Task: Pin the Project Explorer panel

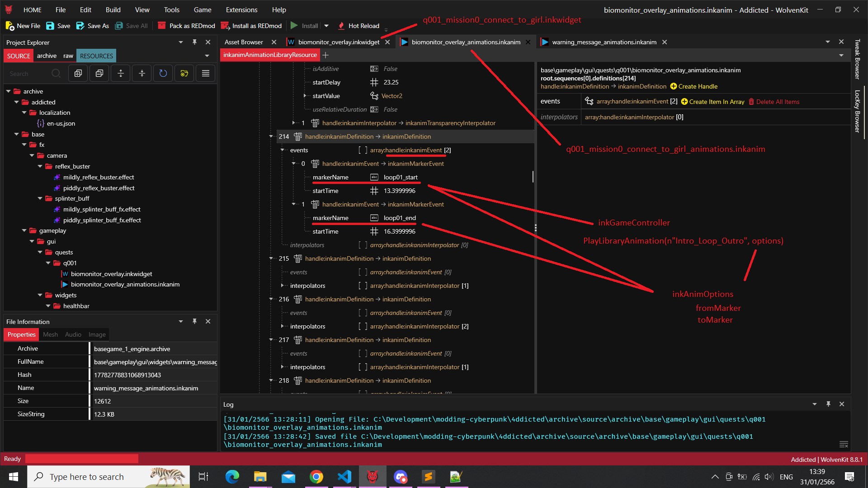Action: (194, 42)
